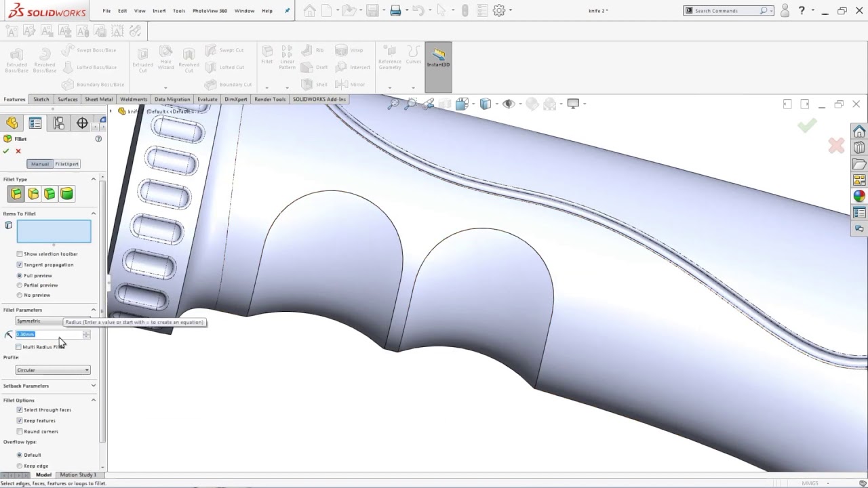Open the Motion Study 1 tab
Viewport: 868px width, 488px height.
pyautogui.click(x=78, y=474)
